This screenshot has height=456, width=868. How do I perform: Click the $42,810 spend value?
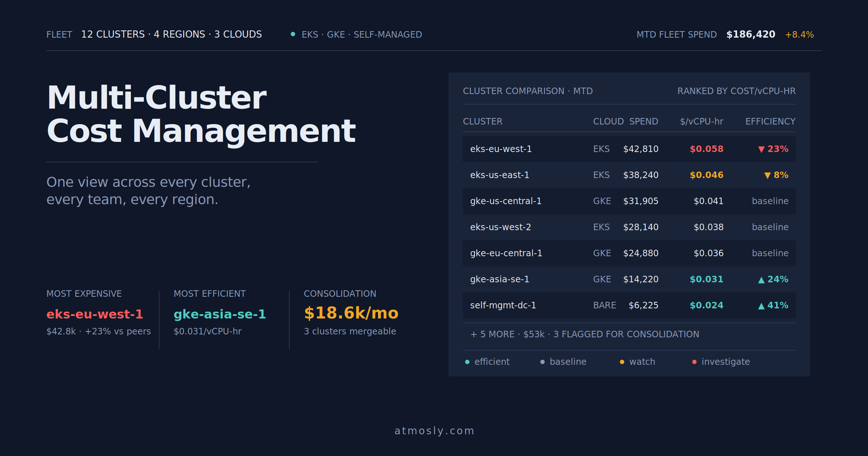641,149
